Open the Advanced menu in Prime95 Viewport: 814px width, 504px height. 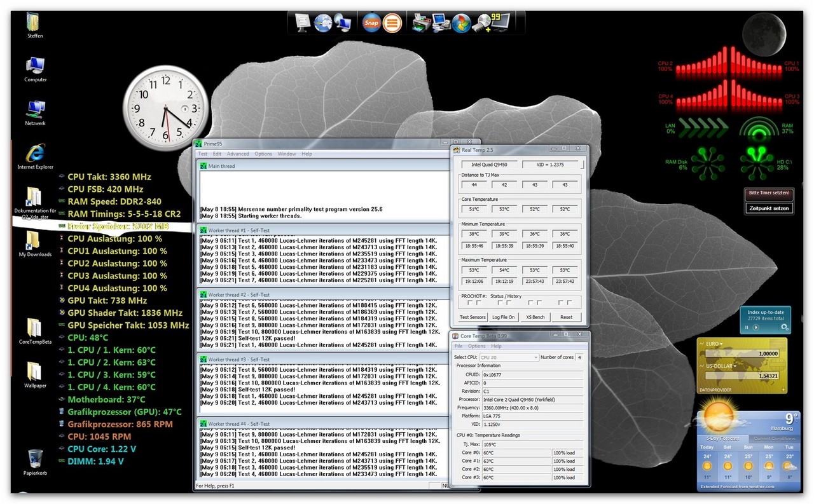tap(238, 154)
